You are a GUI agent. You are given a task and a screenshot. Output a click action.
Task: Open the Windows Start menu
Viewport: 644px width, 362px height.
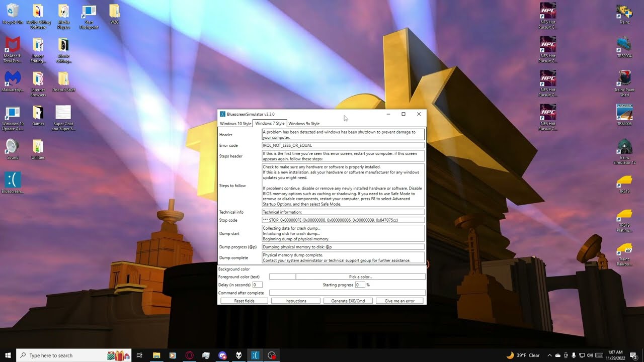pos(8,355)
